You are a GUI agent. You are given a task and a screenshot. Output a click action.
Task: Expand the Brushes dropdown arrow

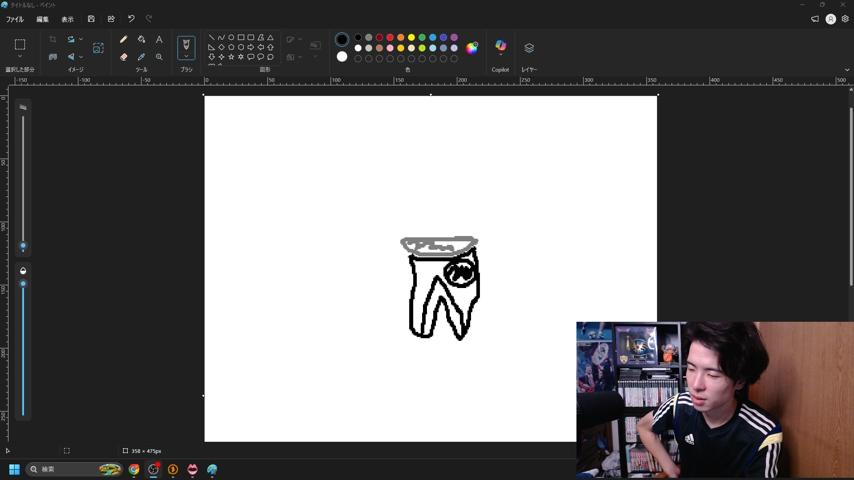(x=186, y=56)
